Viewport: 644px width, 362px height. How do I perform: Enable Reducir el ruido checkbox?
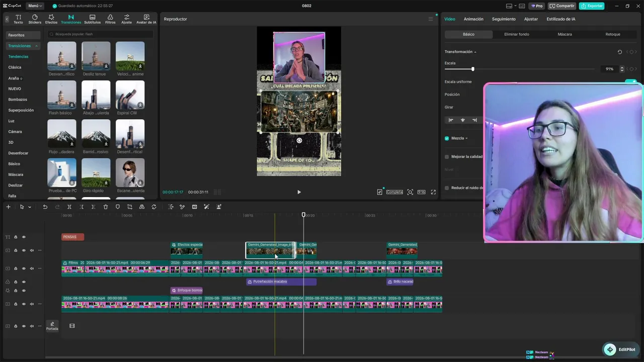point(447,188)
